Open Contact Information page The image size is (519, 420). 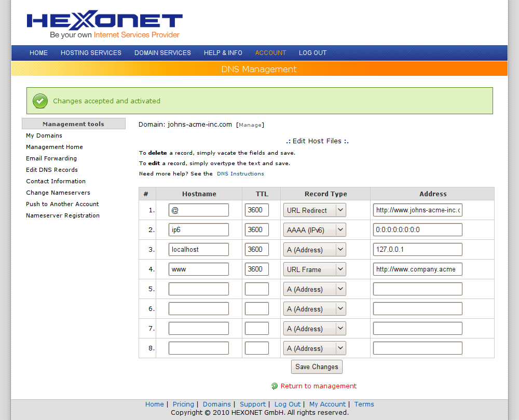56,181
